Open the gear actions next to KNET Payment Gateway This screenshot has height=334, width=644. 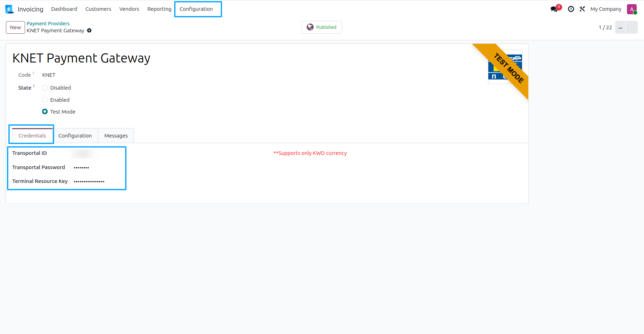click(89, 31)
